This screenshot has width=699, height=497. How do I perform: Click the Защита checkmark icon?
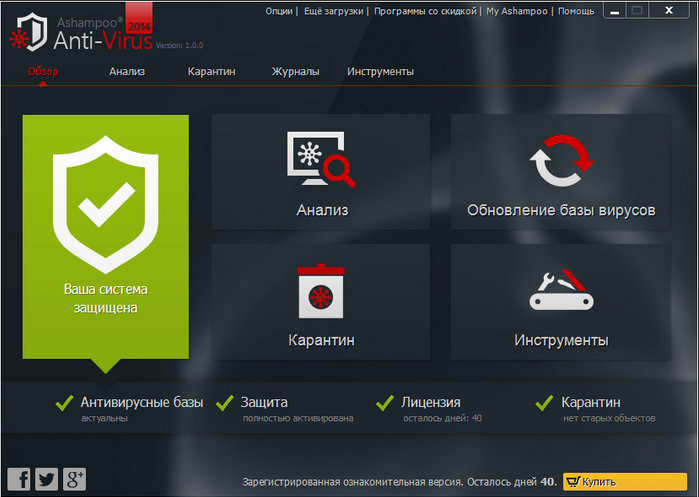click(x=225, y=403)
